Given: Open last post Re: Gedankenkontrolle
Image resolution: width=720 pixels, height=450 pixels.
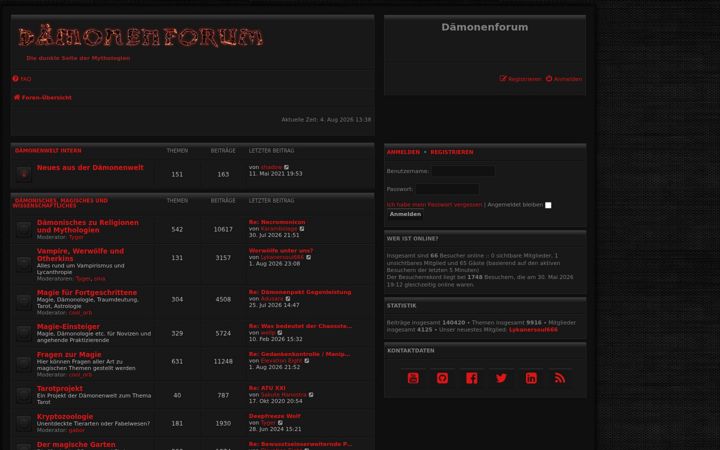Looking at the screenshot, I should [x=299, y=354].
